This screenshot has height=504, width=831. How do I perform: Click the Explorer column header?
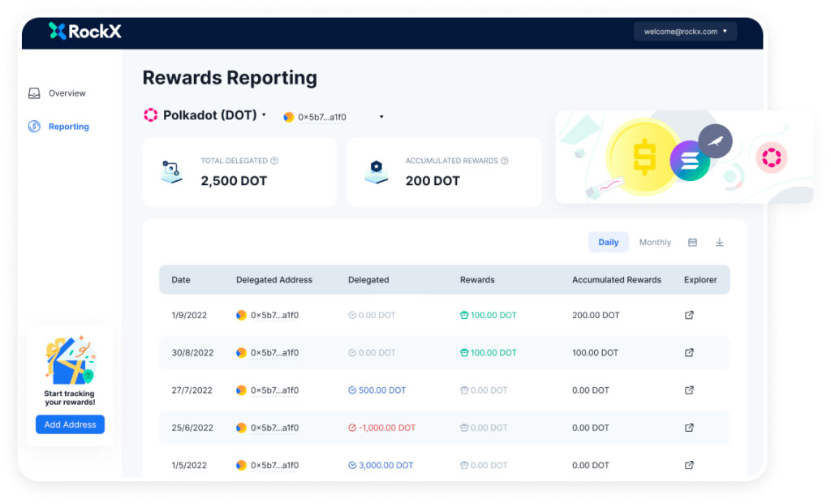point(700,280)
